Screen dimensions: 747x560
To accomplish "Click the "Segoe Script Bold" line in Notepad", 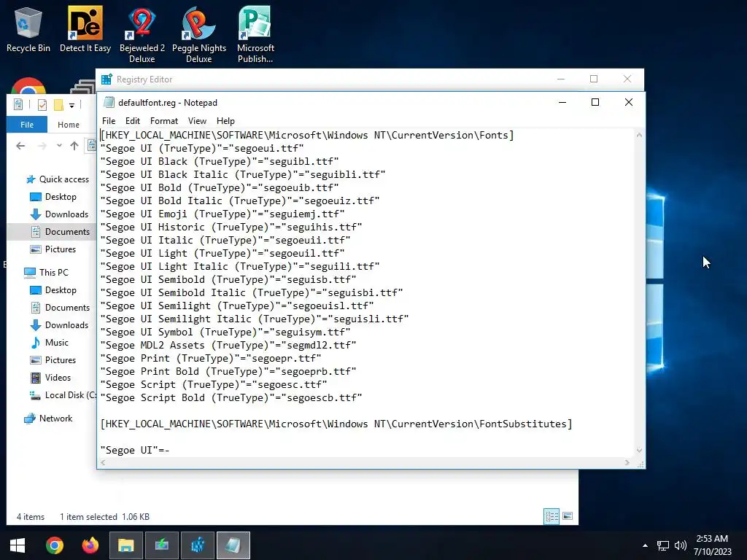I will (x=231, y=397).
